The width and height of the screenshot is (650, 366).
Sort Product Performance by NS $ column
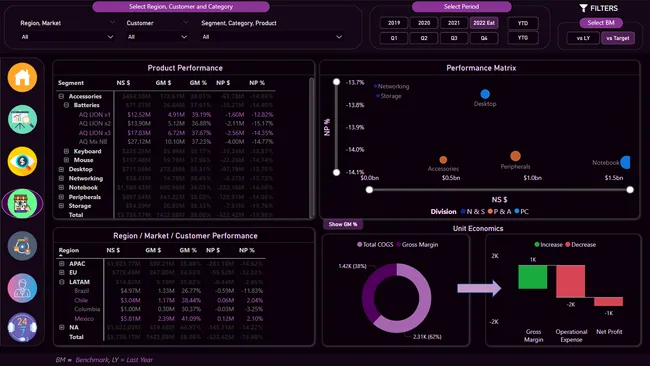[123, 83]
